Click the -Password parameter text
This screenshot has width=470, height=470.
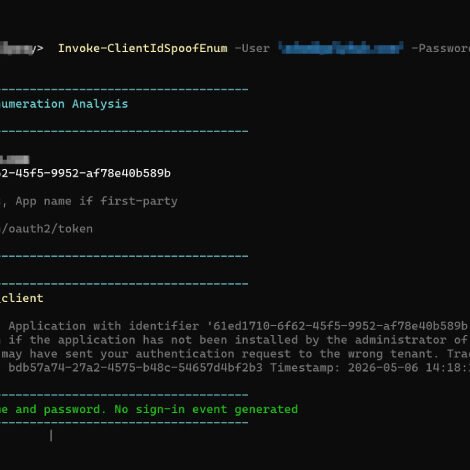coord(440,48)
